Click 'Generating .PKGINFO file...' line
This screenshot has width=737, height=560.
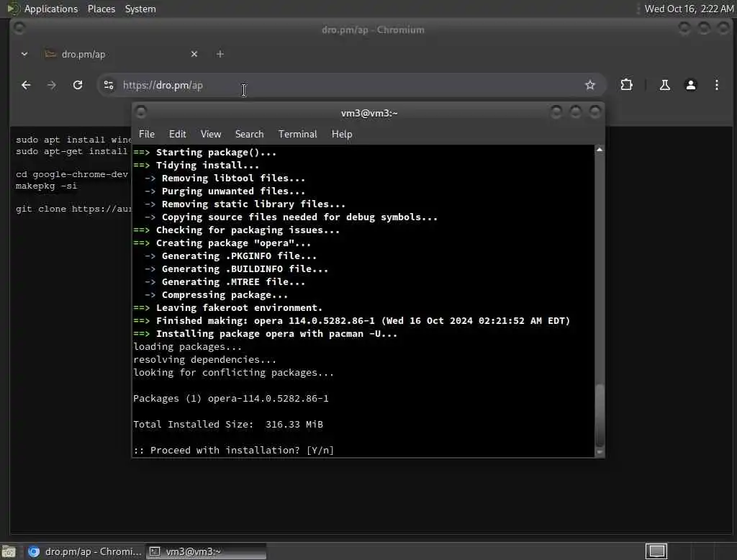coord(230,256)
